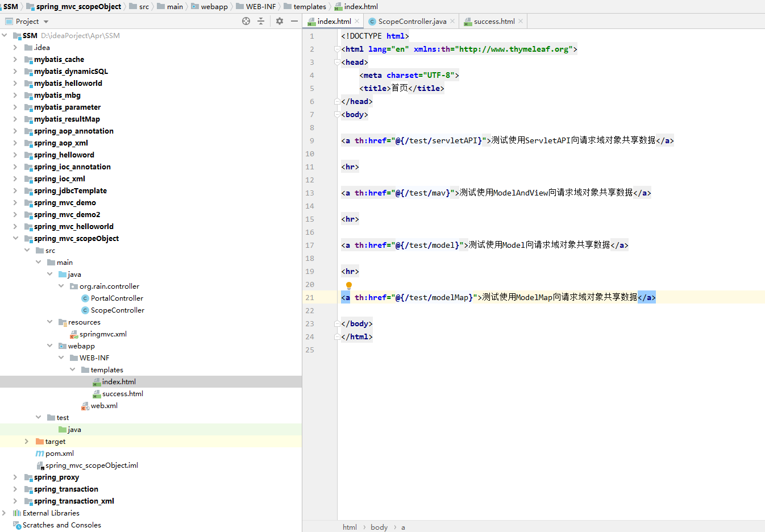Collapse the SSM root project node
Image resolution: width=765 pixels, height=532 pixels.
(5, 35)
